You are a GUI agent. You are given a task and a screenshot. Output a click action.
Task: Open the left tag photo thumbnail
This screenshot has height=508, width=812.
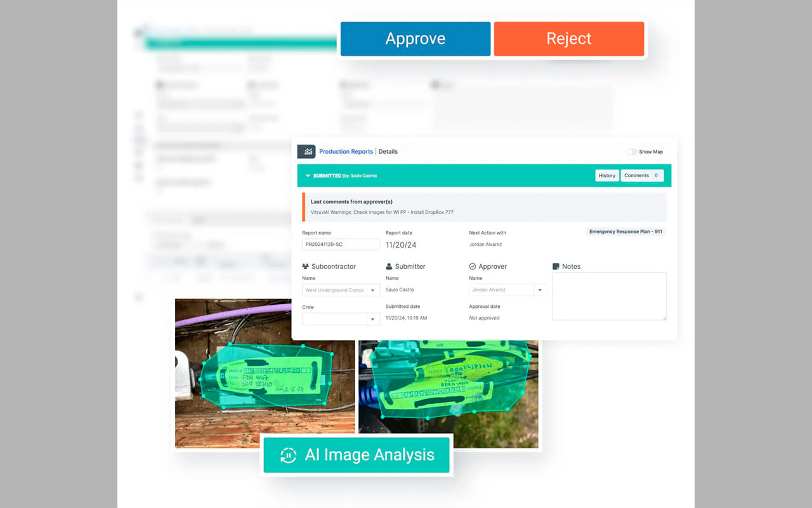(265, 373)
